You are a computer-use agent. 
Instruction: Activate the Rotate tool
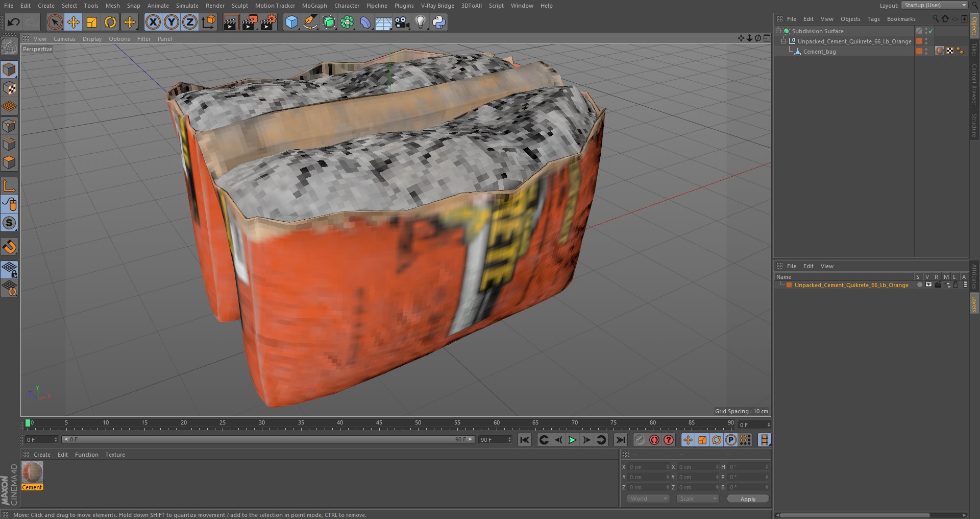pyautogui.click(x=110, y=22)
